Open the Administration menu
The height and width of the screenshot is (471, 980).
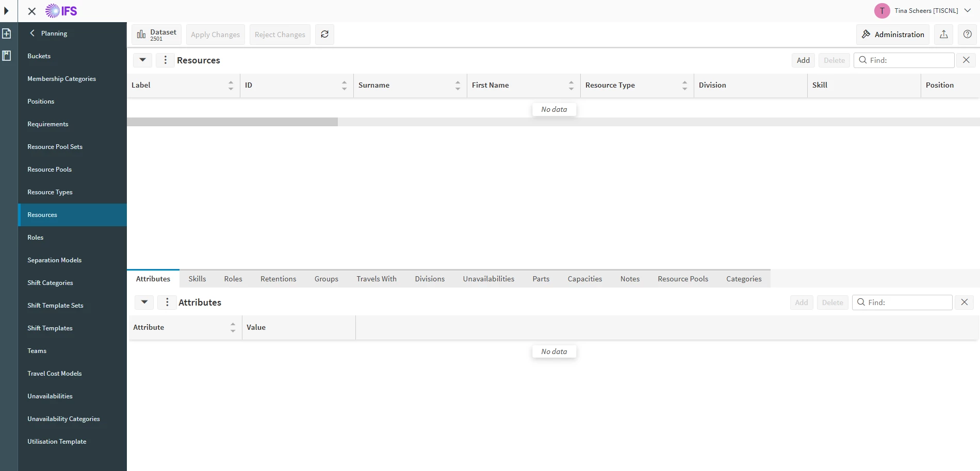pyautogui.click(x=893, y=35)
